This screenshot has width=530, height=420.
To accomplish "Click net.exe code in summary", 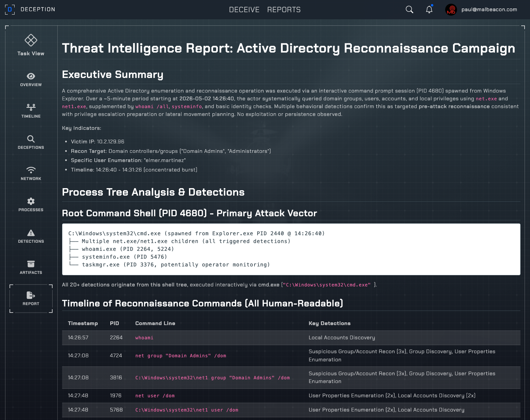I will [486, 99].
